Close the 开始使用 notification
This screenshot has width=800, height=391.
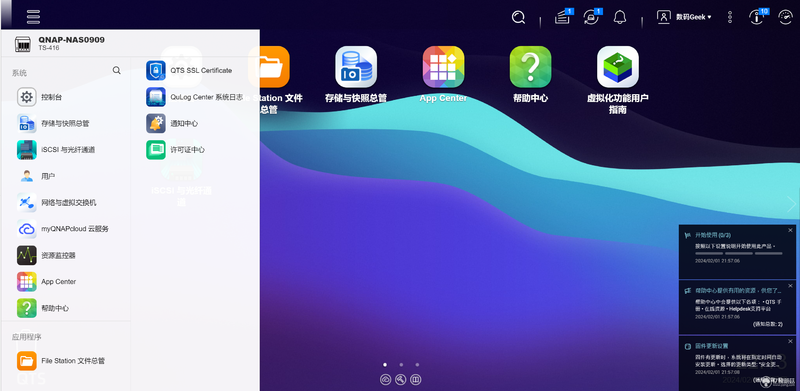coord(791,230)
